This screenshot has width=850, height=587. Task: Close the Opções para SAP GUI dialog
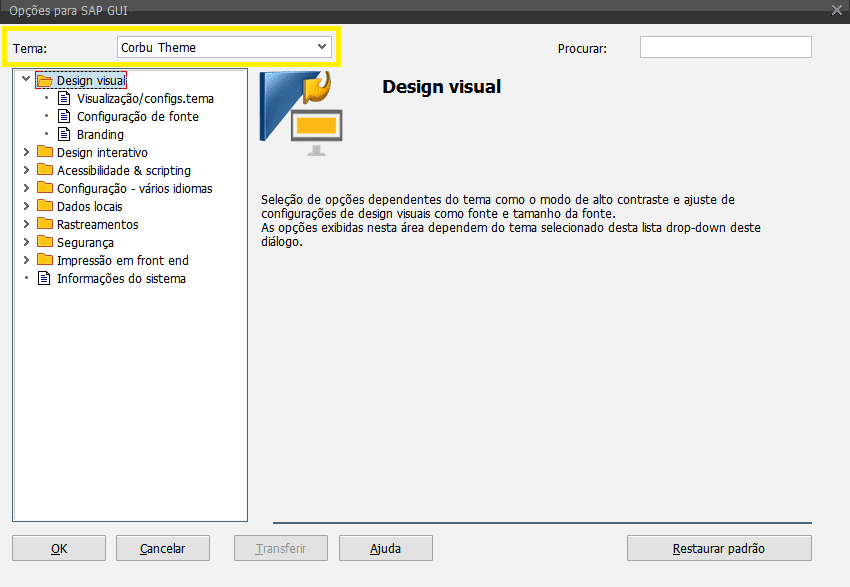click(836, 10)
